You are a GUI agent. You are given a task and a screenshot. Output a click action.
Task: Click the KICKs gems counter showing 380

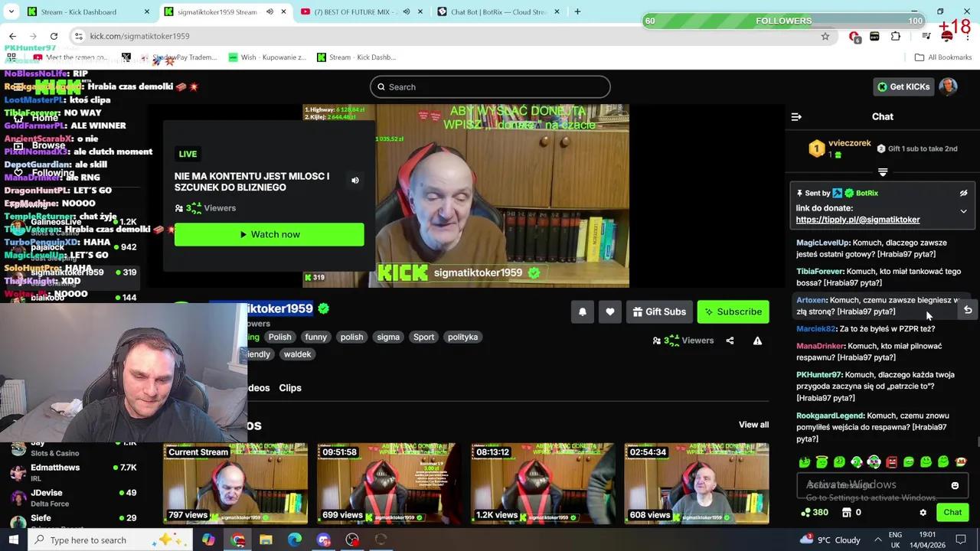(x=814, y=512)
